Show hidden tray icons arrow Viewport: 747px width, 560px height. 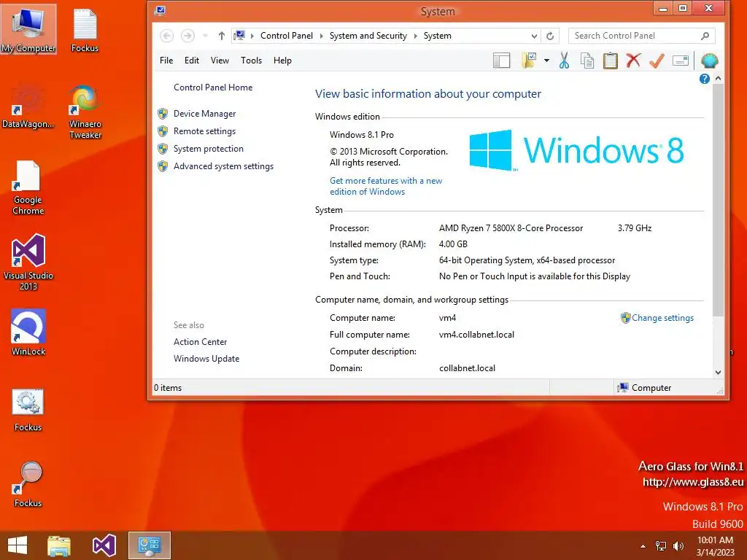point(643,546)
